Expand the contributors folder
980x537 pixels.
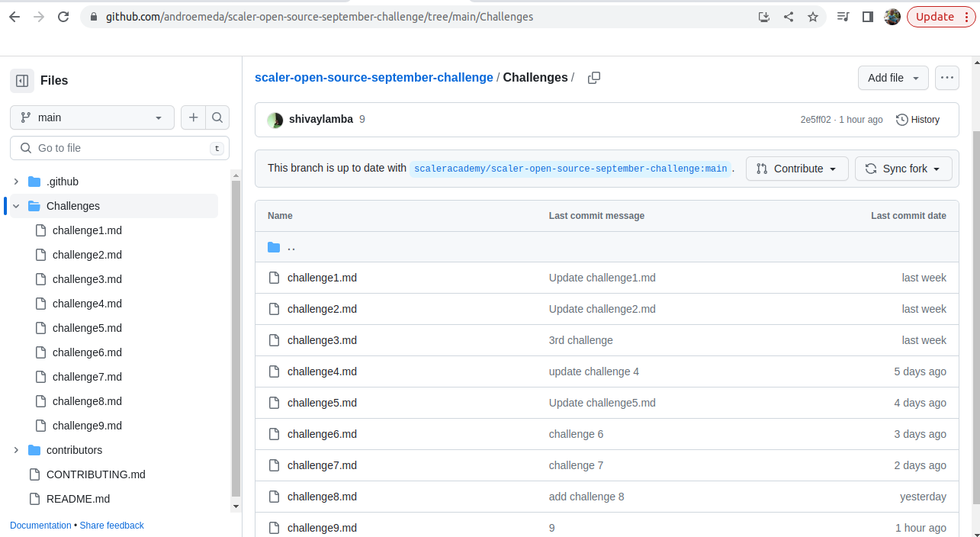[x=15, y=449]
